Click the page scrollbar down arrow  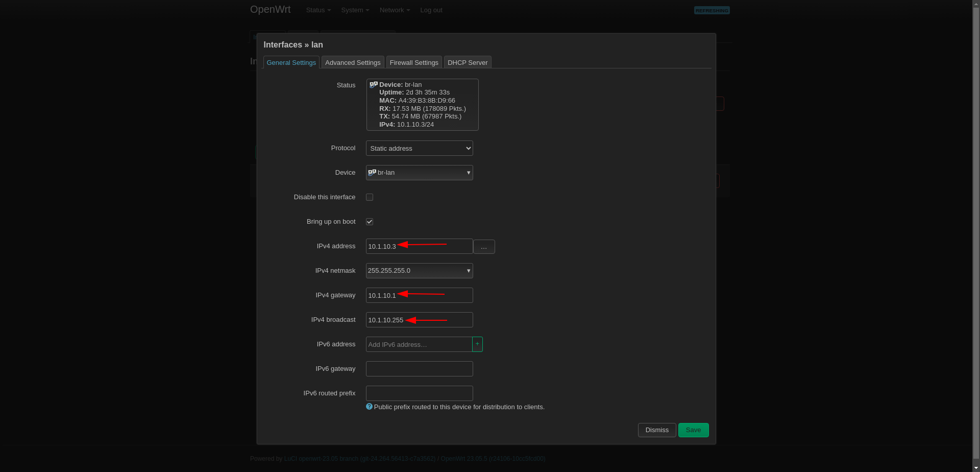pyautogui.click(x=976, y=468)
